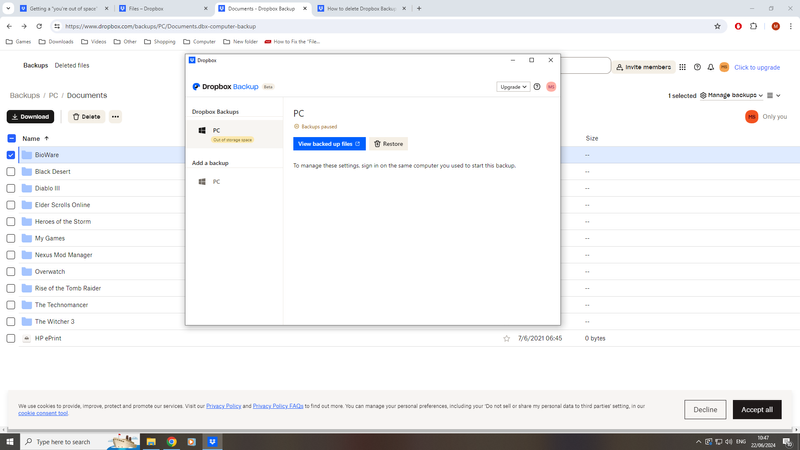Sort by the Name column header
This screenshot has width=800, height=450.
[x=35, y=138]
